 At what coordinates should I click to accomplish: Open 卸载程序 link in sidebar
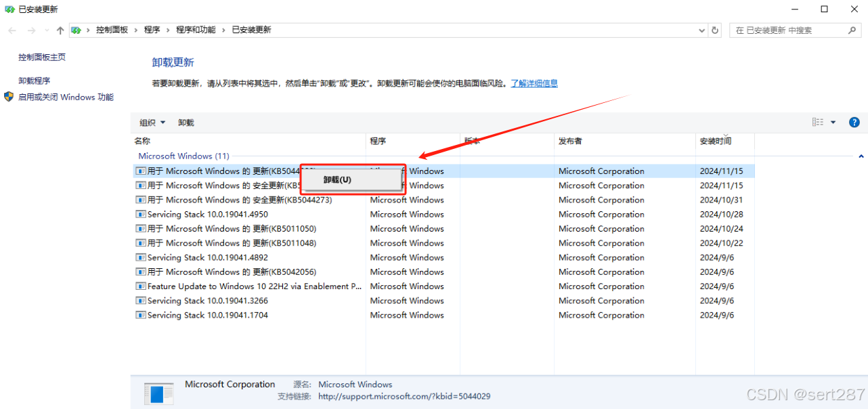pos(35,81)
